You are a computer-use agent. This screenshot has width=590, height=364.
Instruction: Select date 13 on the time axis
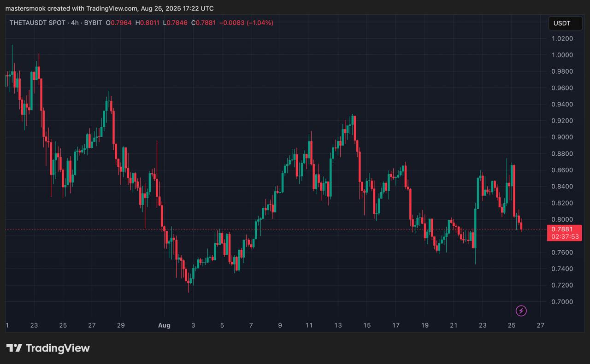[x=338, y=325]
